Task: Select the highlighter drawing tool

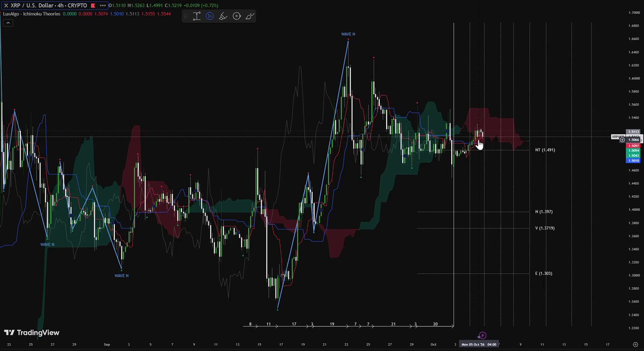Action: pyautogui.click(x=223, y=16)
